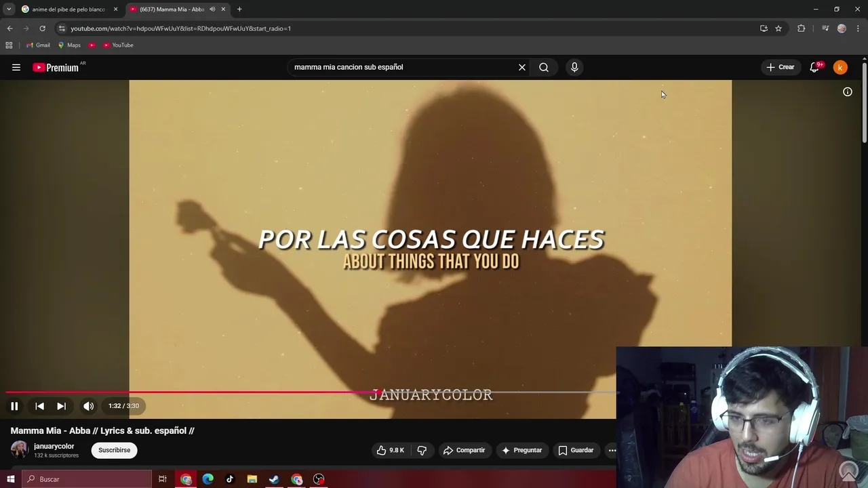
Task: Open more actions three-dot menu
Action: 612,450
